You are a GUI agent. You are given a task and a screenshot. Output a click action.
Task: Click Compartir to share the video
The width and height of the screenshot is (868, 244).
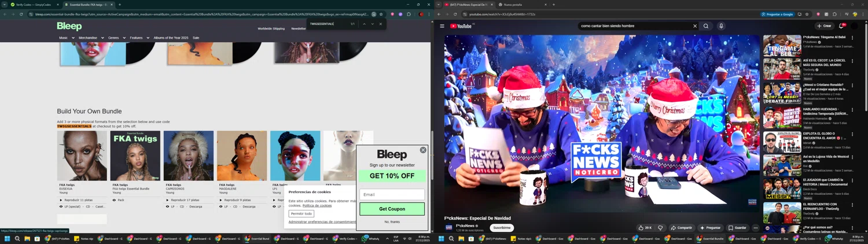tap(681, 228)
